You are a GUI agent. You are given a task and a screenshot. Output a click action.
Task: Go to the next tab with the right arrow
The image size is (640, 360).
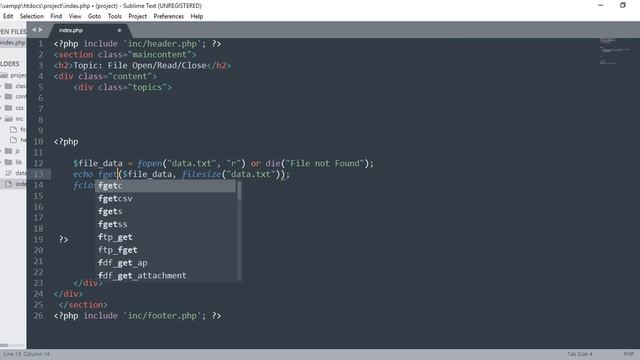point(40,30)
